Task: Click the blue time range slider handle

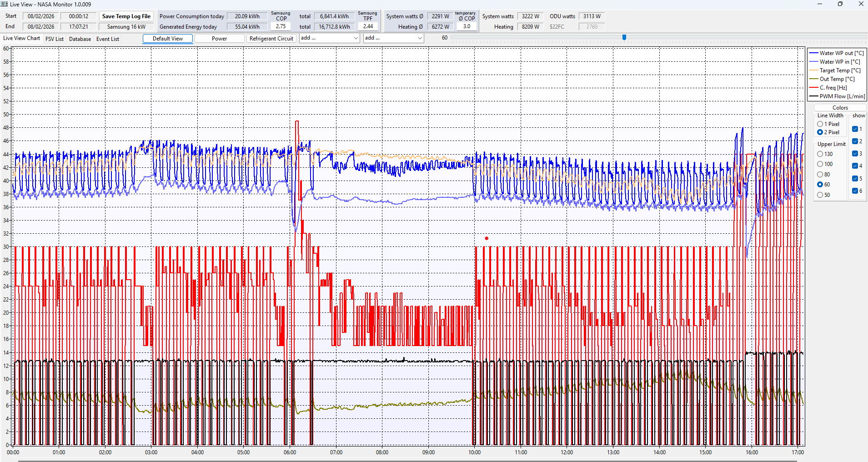Action: (624, 37)
